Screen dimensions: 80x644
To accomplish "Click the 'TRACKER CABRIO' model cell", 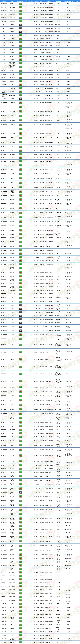I will (12, 63).
